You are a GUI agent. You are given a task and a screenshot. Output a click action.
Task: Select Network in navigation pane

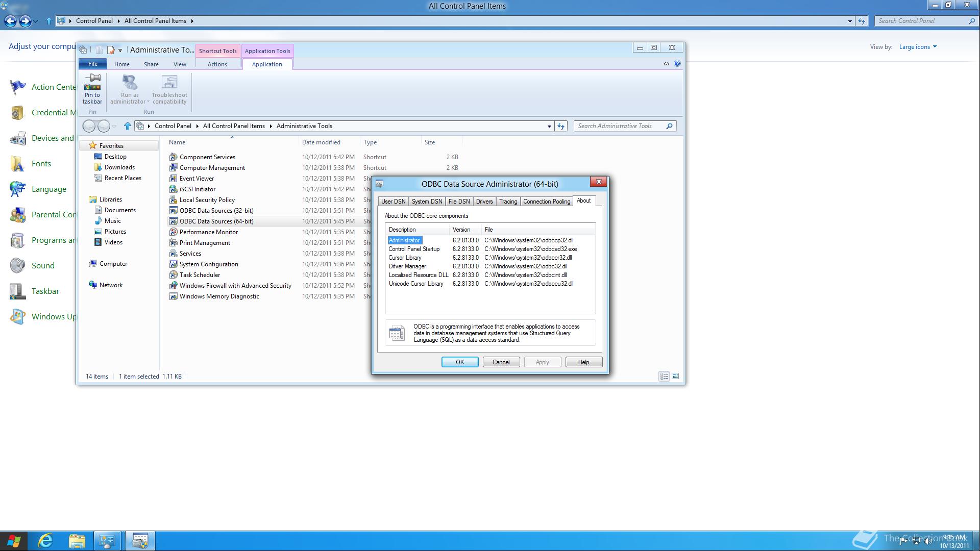pos(111,285)
